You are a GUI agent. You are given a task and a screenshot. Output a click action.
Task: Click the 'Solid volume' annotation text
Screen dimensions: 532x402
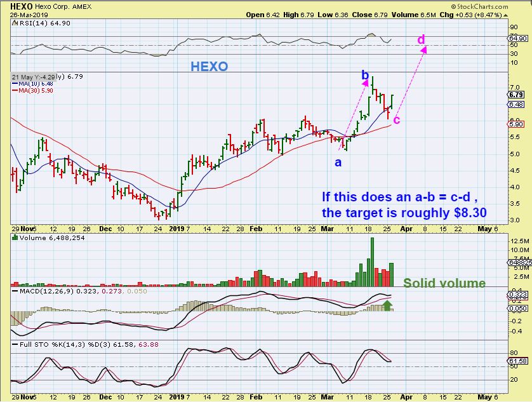[x=444, y=283]
